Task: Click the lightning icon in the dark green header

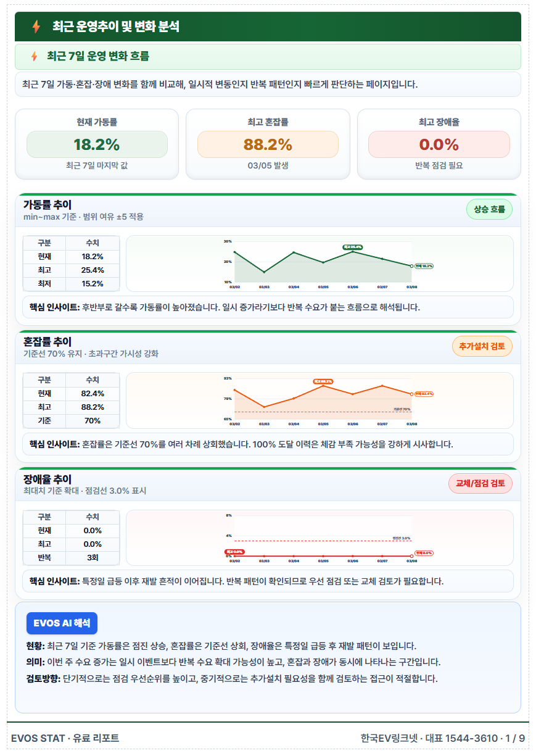Action: coord(36,27)
